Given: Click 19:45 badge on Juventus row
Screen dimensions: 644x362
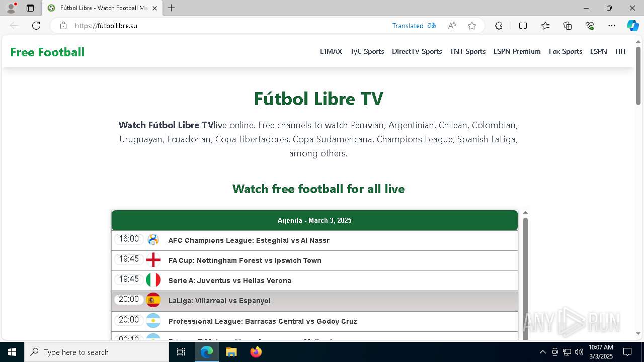Looking at the screenshot, I should tap(129, 279).
